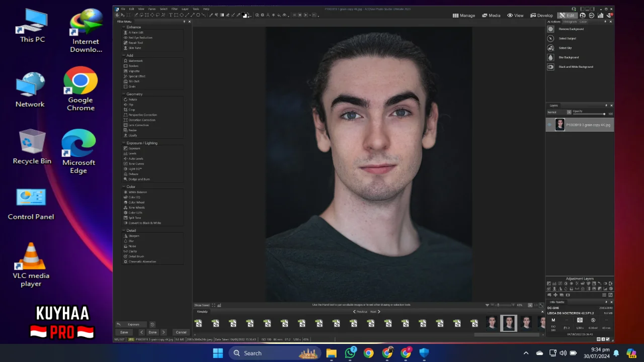Viewport: 644px width, 362px height.
Task: Open the layer blend mode Normal dropdown
Action: 559,112
